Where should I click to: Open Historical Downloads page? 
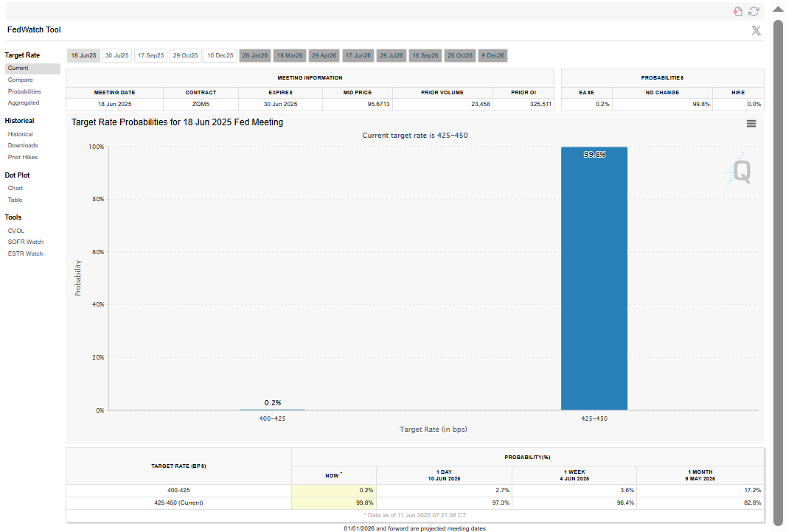pyautogui.click(x=23, y=146)
